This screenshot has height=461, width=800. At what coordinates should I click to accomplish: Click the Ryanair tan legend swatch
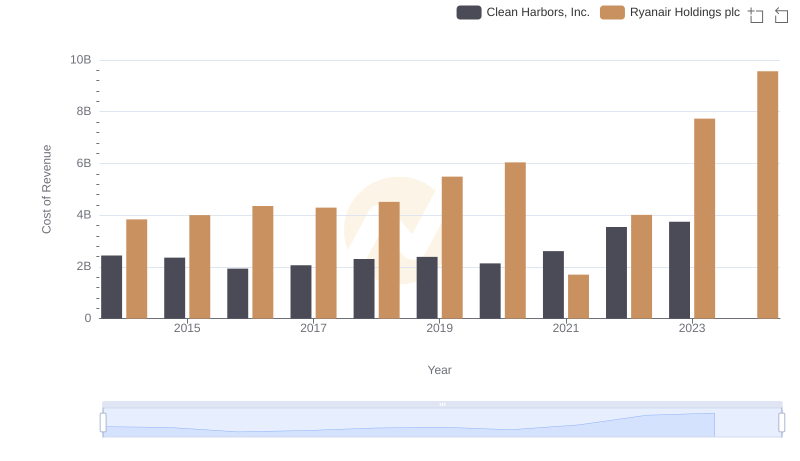[612, 12]
